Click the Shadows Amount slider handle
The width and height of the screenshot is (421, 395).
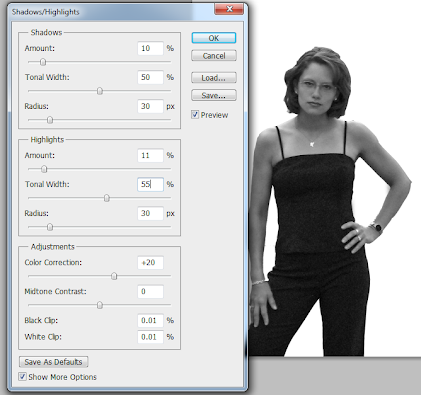click(43, 62)
